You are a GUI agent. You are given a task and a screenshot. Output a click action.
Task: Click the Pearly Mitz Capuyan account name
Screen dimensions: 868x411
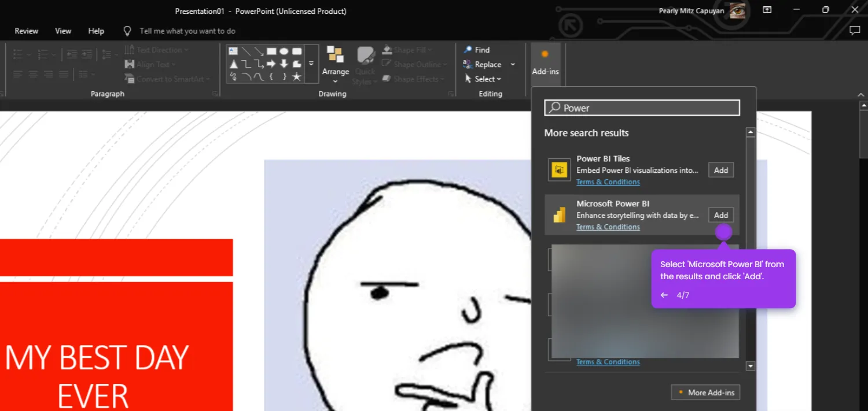pyautogui.click(x=691, y=11)
